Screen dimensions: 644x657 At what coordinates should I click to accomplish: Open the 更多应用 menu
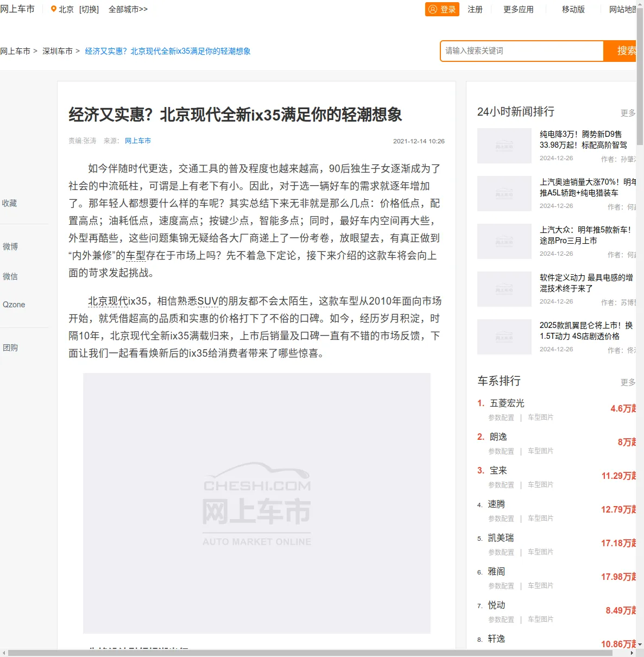coord(519,9)
